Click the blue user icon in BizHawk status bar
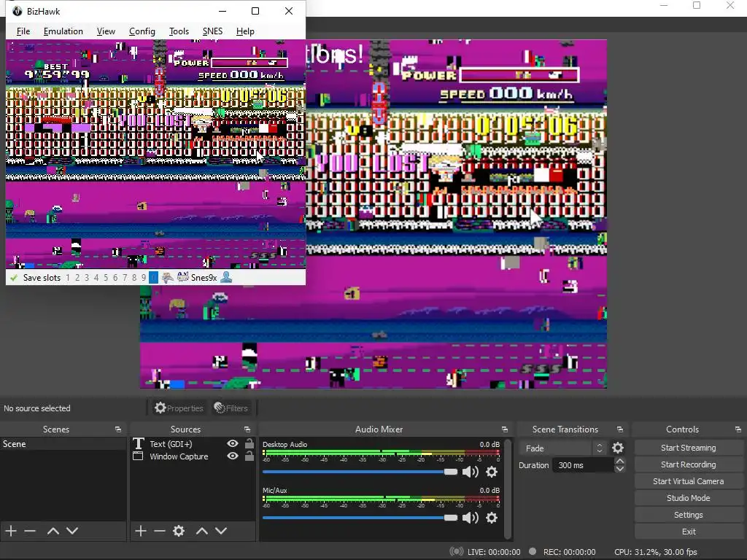The image size is (747, 560). (226, 277)
